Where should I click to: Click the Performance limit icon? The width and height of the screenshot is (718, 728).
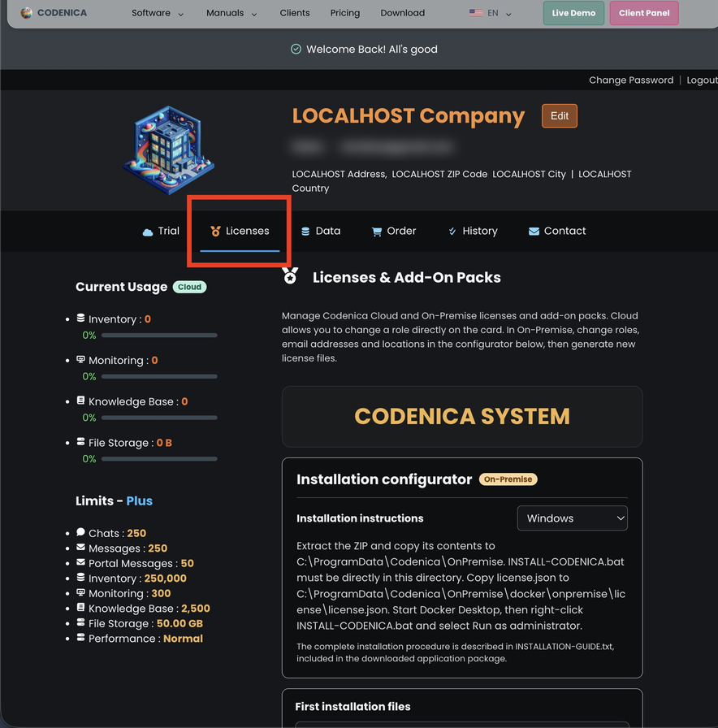pos(80,638)
